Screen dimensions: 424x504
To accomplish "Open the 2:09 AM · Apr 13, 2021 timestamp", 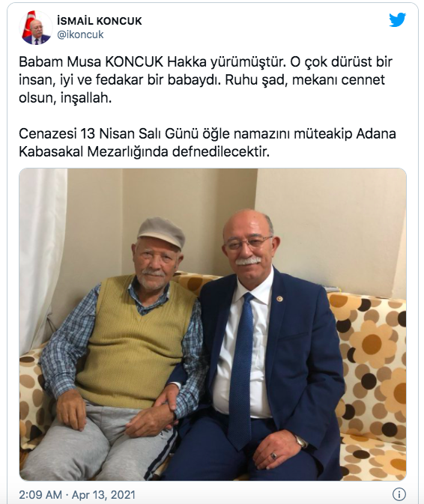I will pos(77,495).
